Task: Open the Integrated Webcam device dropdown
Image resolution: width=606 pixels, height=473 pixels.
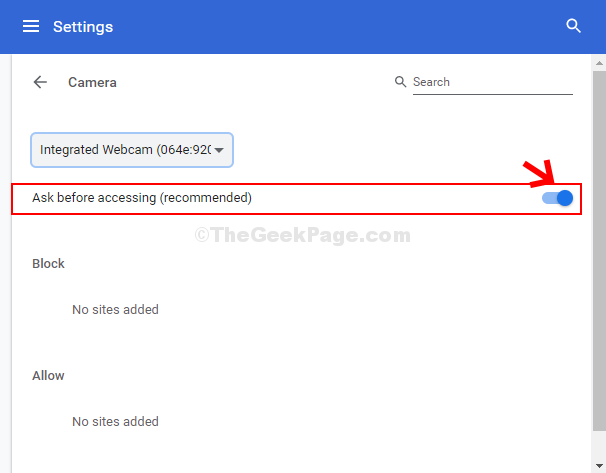Action: click(x=131, y=150)
